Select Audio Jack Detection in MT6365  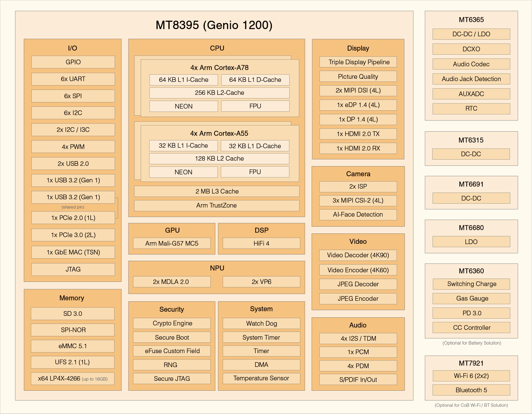tap(471, 79)
